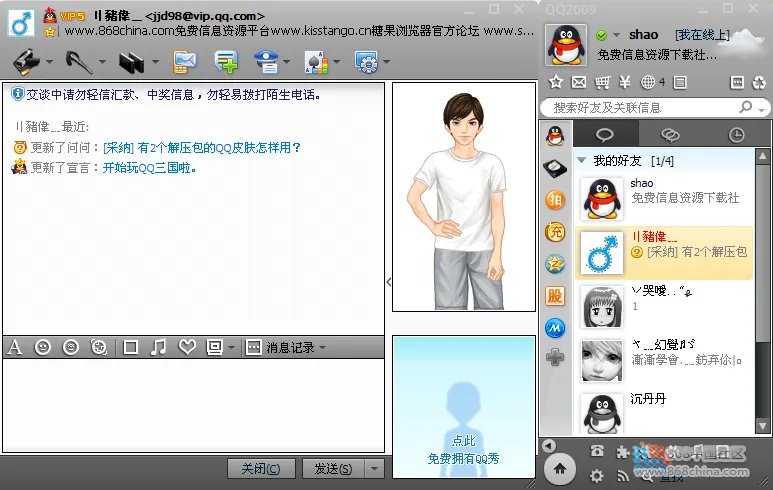Open the 股 stocks sidebar icon
This screenshot has width=773, height=490.
click(555, 296)
